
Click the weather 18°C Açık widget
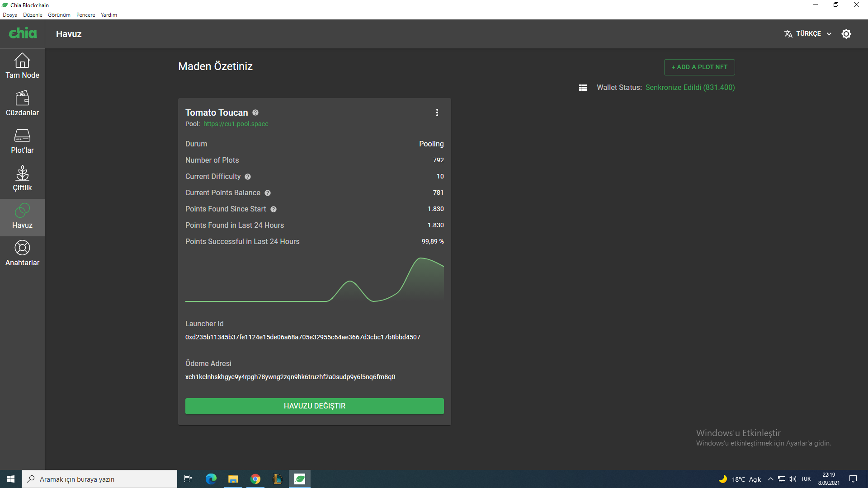click(x=740, y=479)
